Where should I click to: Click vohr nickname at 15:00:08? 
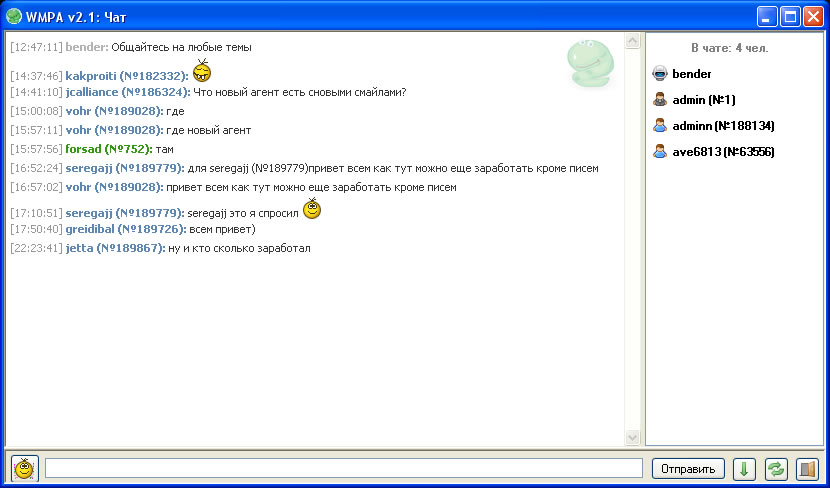point(114,111)
